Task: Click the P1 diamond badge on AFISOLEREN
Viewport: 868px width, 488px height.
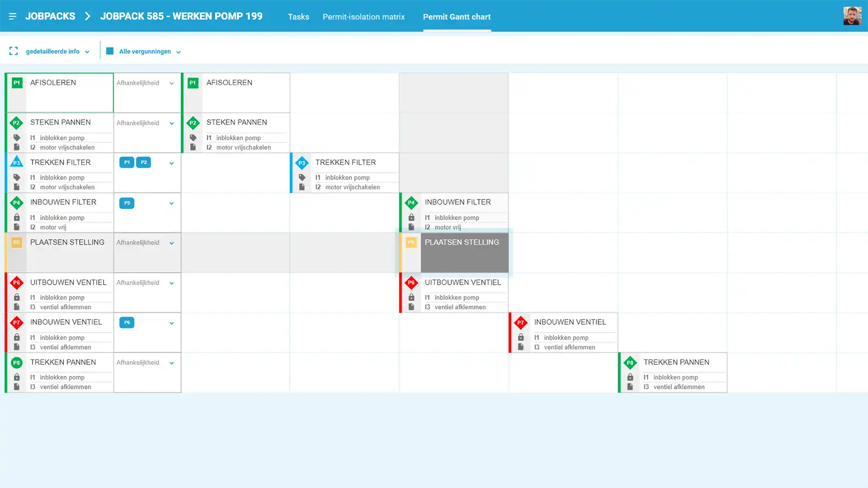Action: [x=16, y=82]
